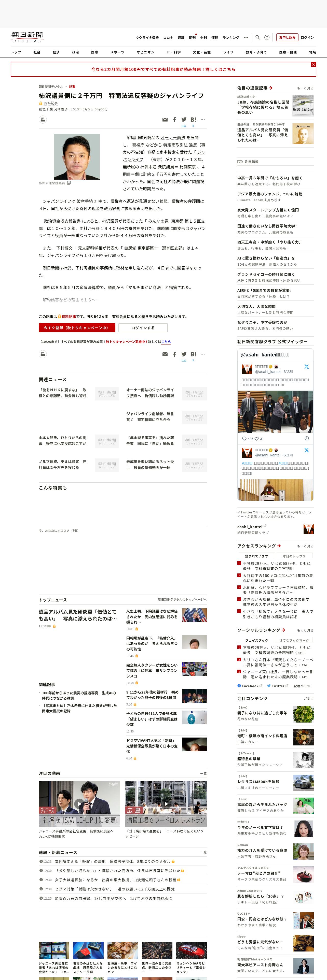Open asahi_kantei 朝日新聞官邸クラブ profile link

click(250, 527)
